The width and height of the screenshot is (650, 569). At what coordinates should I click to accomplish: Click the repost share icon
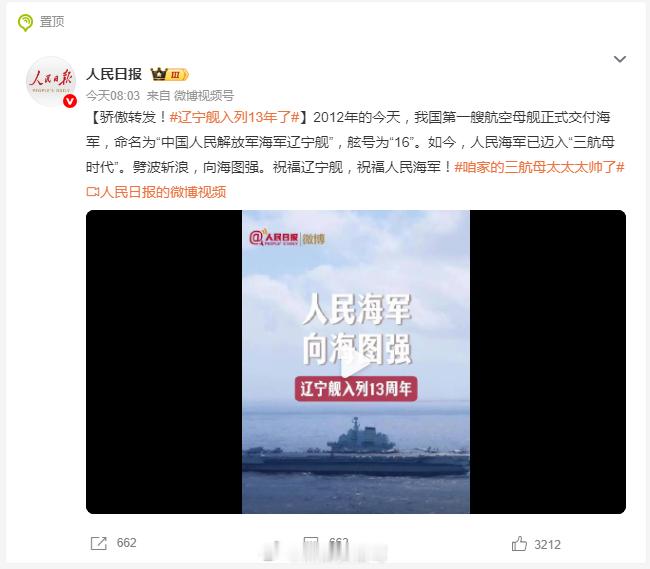(x=99, y=543)
